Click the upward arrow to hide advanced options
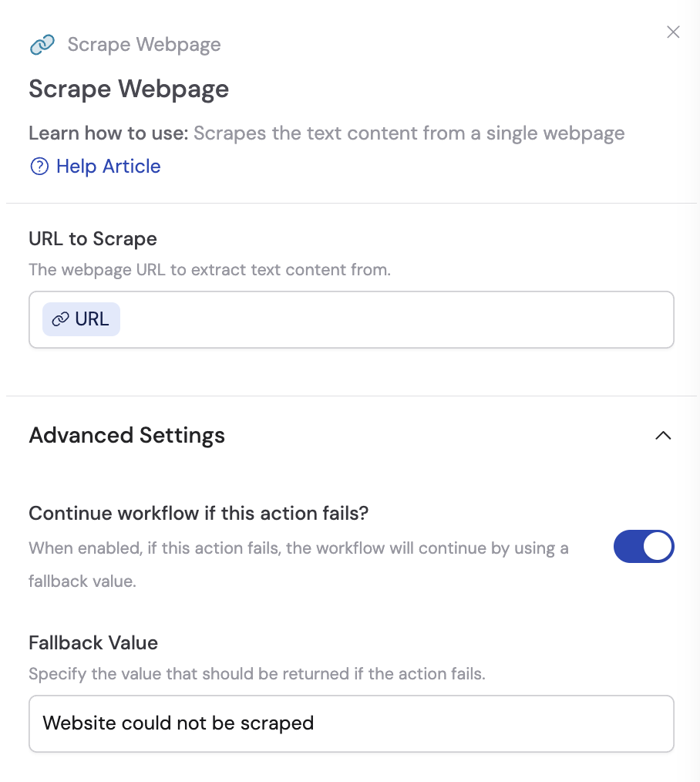700x782 pixels. click(x=663, y=436)
